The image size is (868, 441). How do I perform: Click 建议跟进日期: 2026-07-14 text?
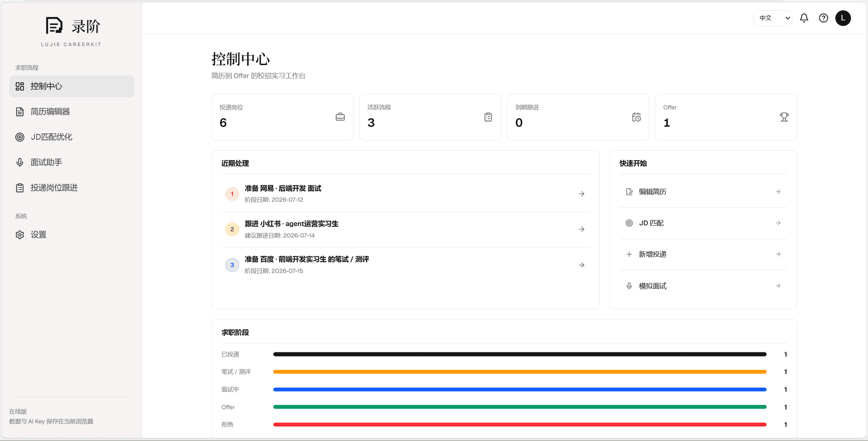click(280, 236)
